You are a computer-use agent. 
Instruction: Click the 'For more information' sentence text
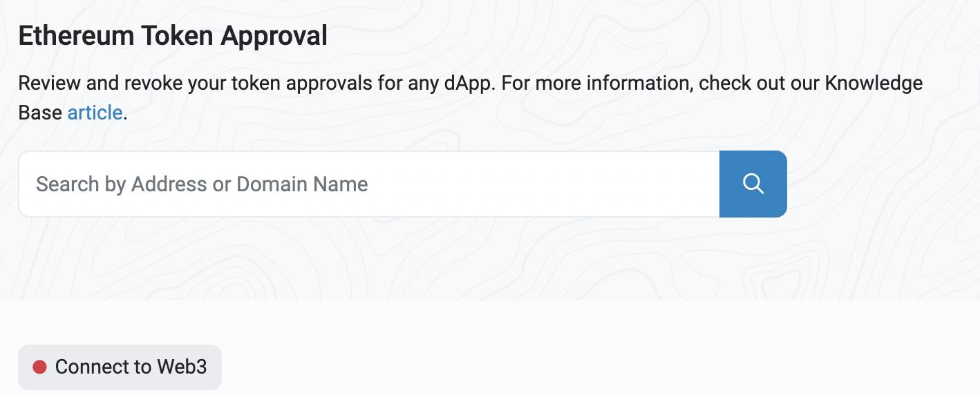(x=597, y=84)
